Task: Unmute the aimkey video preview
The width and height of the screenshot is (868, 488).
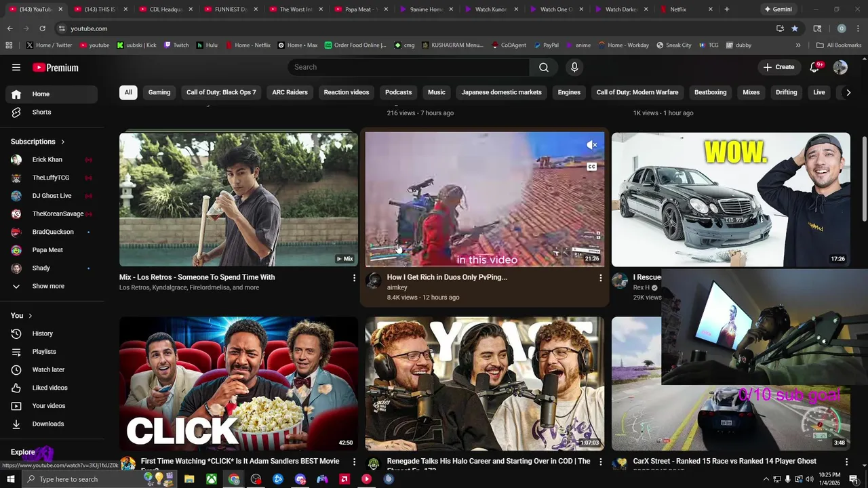Action: [x=592, y=144]
